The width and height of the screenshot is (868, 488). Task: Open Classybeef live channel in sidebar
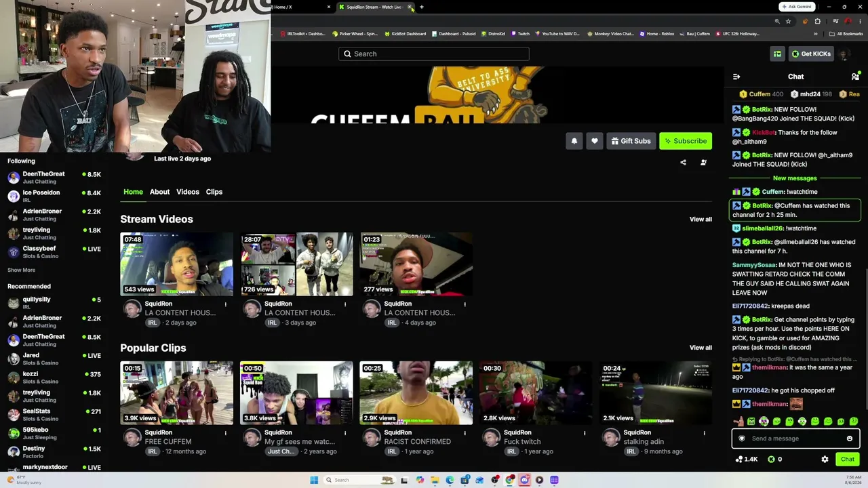pos(54,251)
